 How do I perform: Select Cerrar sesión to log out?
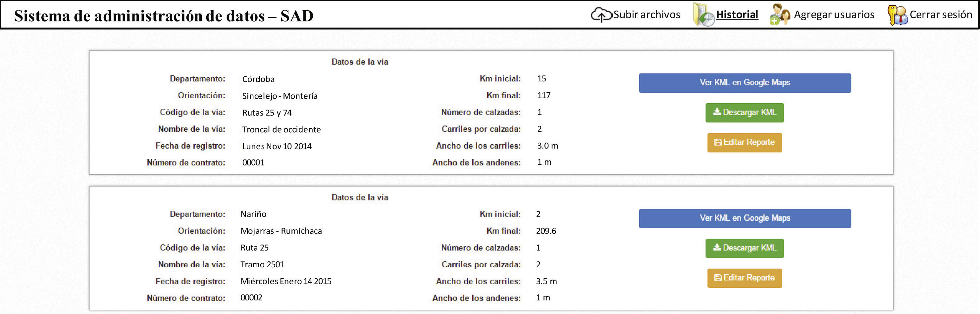(941, 15)
